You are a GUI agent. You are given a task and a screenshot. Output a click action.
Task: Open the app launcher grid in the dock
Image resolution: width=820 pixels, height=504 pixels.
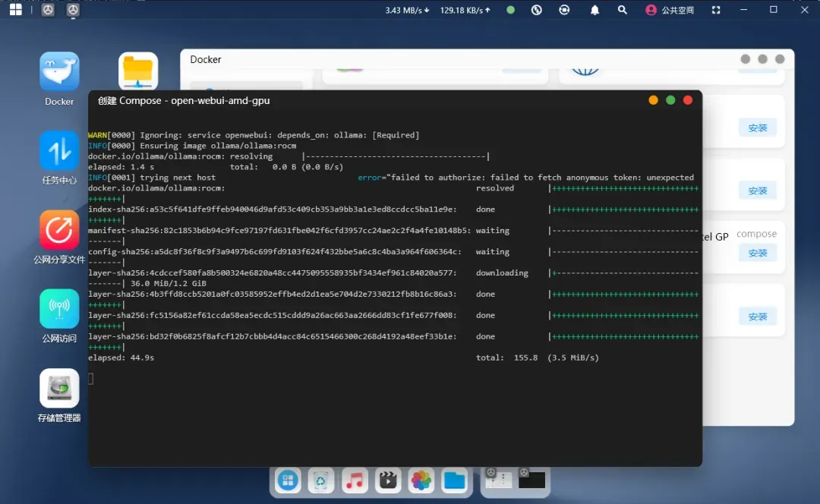289,480
